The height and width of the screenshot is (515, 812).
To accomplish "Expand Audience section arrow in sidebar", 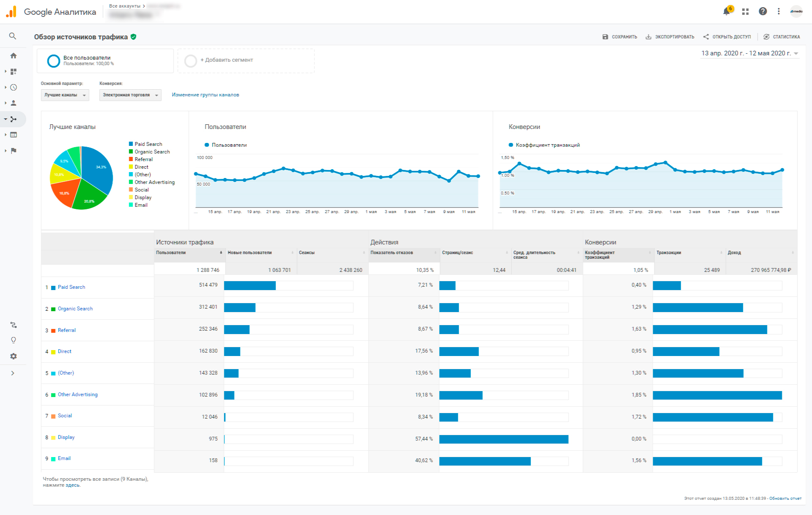I will click(x=5, y=103).
